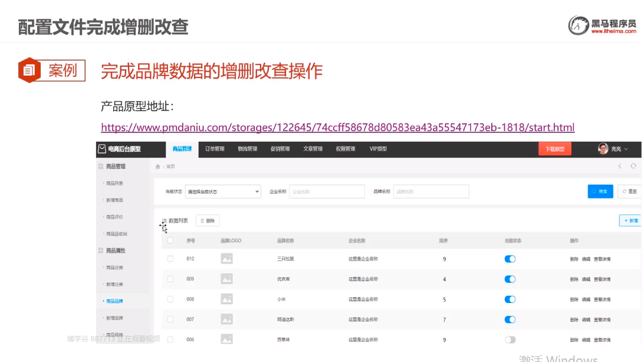
Task: Collapse the 商品属性 sidebar section
Action: pos(116,250)
